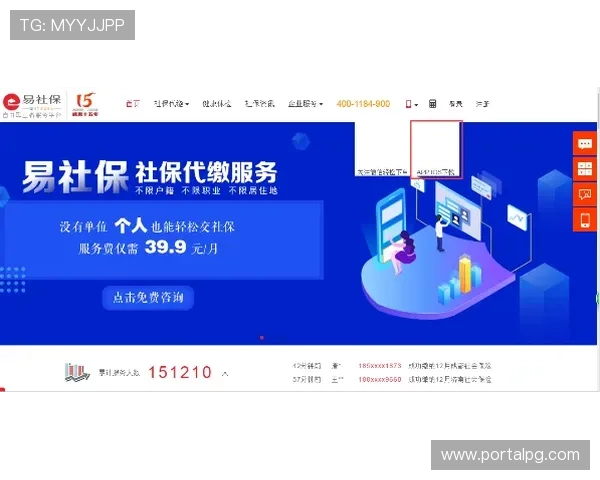Image resolution: width=600 pixels, height=480 pixels.
Task: Click the 服务费仅需 39.9 元/月 banner text
Action: pyautogui.click(x=148, y=248)
